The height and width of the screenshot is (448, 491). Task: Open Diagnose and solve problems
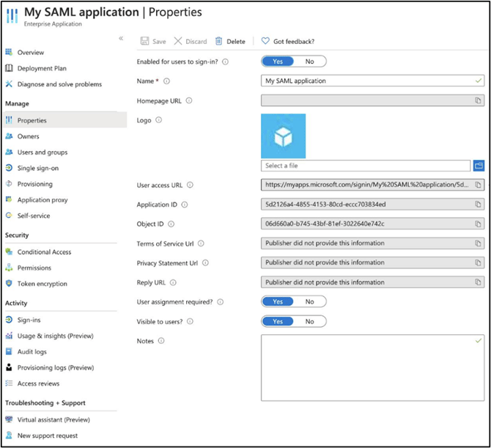[59, 84]
